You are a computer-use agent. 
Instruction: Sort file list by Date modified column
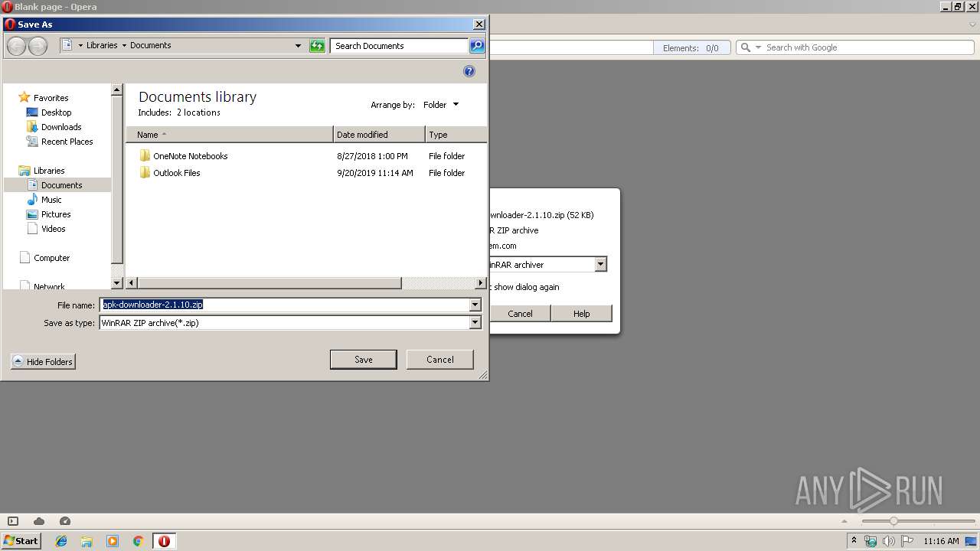[379, 135]
